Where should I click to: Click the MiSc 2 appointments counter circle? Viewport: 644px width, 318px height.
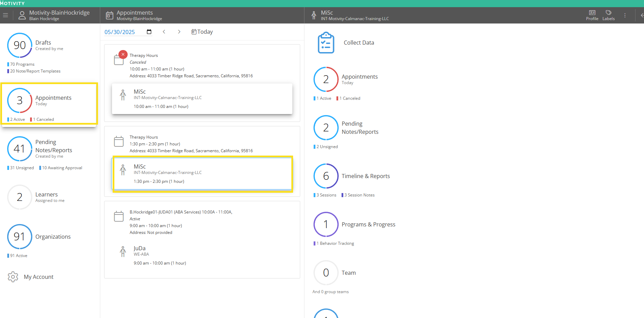326,79
